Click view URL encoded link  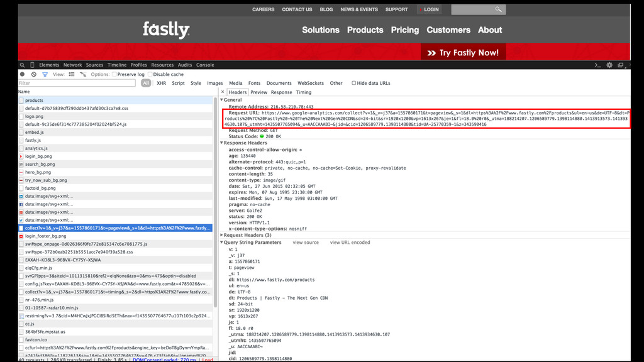click(x=350, y=242)
